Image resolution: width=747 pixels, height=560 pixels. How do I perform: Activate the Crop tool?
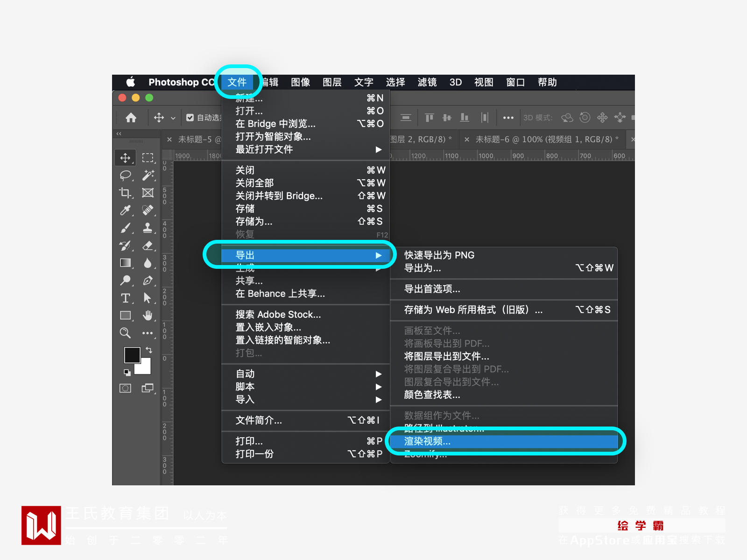(125, 193)
